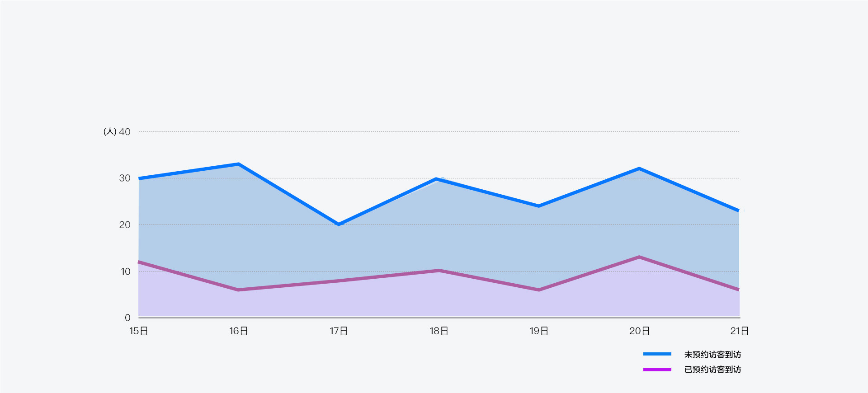Viewport: 868px width, 393px height.
Task: Click the purple line peak at 20日
Action: pos(639,257)
